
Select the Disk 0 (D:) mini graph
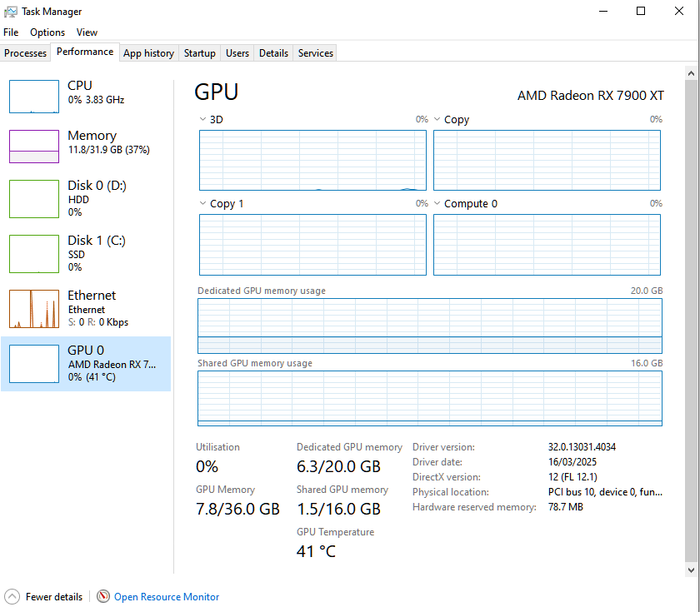click(x=34, y=199)
